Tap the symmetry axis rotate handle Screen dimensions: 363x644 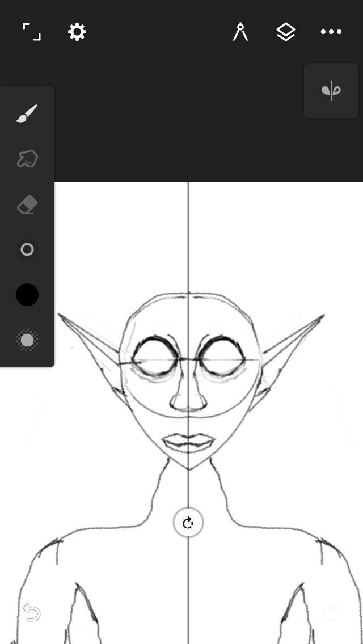(188, 523)
